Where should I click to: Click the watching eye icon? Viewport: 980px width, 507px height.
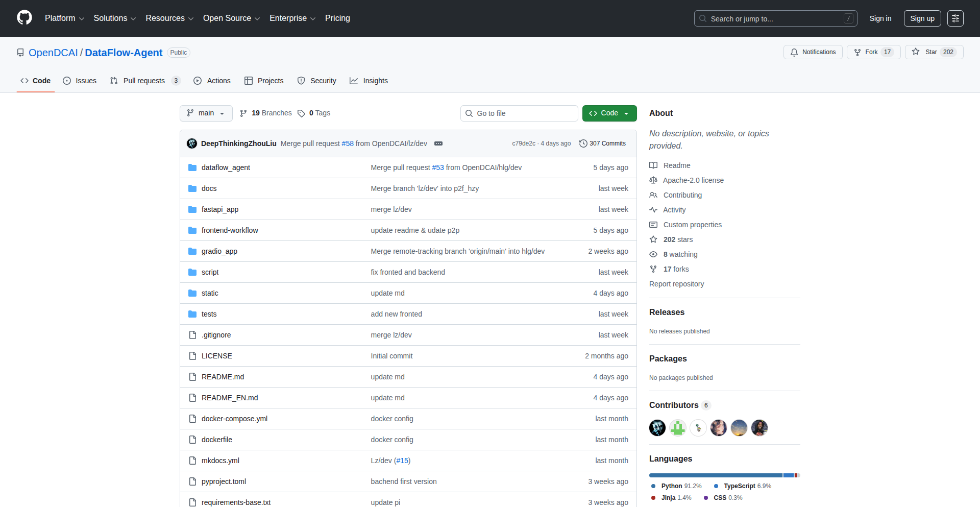653,254
